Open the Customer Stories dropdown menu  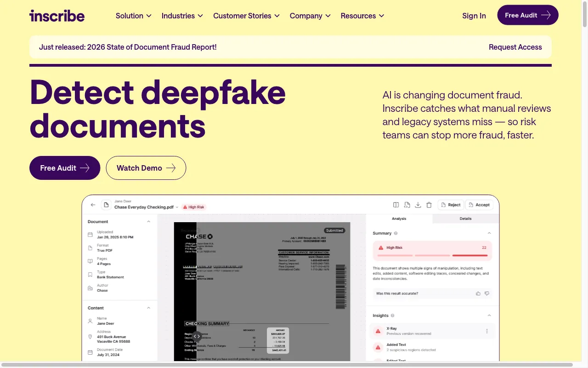247,16
